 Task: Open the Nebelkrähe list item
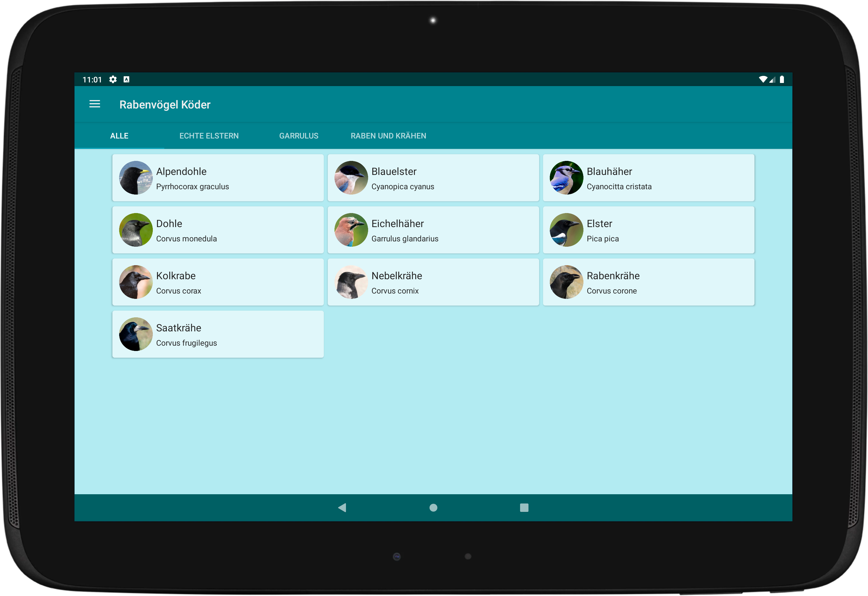click(433, 282)
